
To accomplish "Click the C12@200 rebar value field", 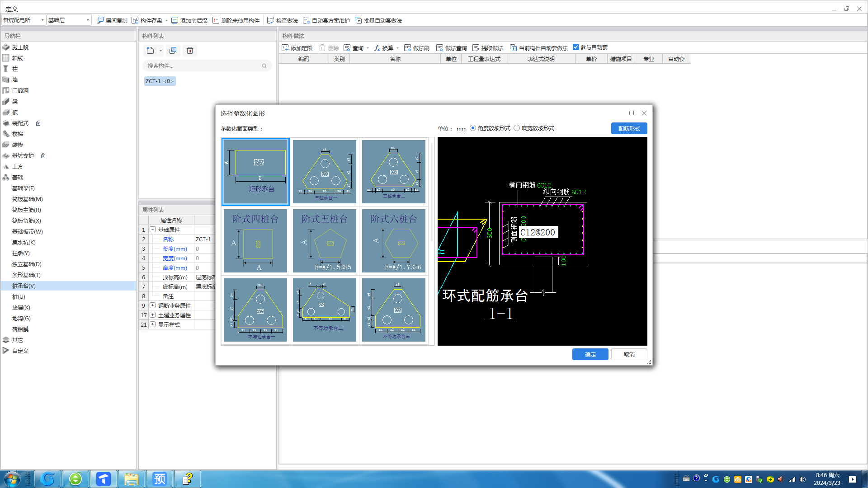I will [x=538, y=232].
